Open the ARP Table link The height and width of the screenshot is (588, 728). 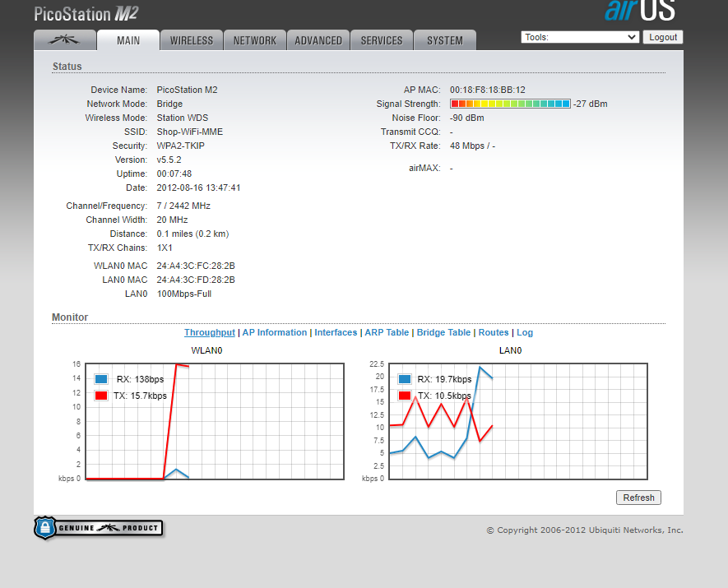(387, 332)
